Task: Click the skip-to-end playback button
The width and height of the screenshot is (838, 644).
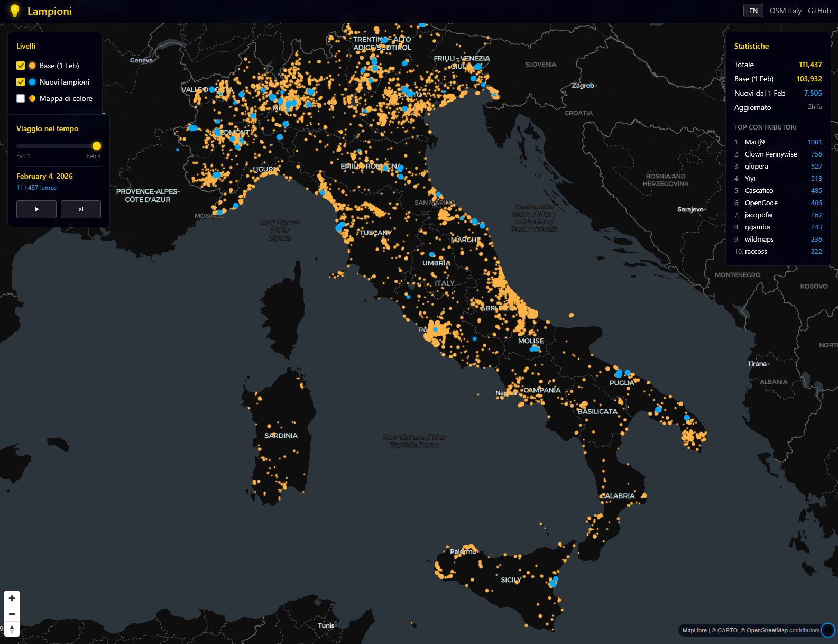Action: 80,209
